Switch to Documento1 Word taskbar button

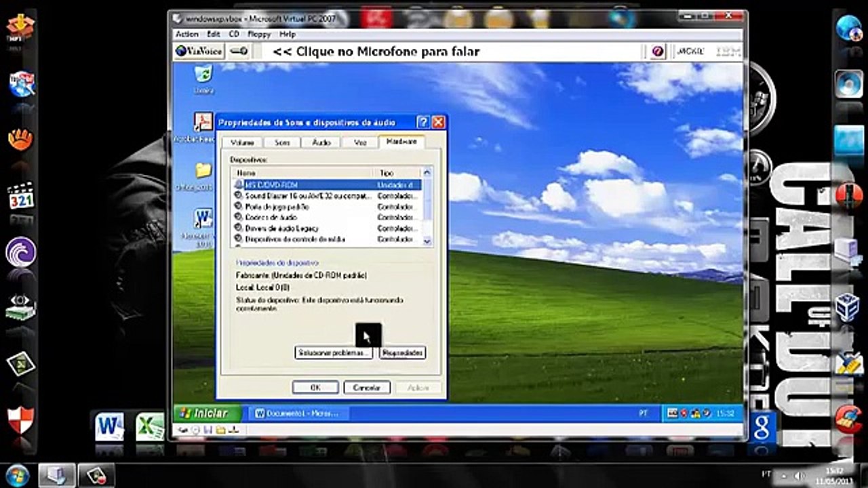click(298, 413)
